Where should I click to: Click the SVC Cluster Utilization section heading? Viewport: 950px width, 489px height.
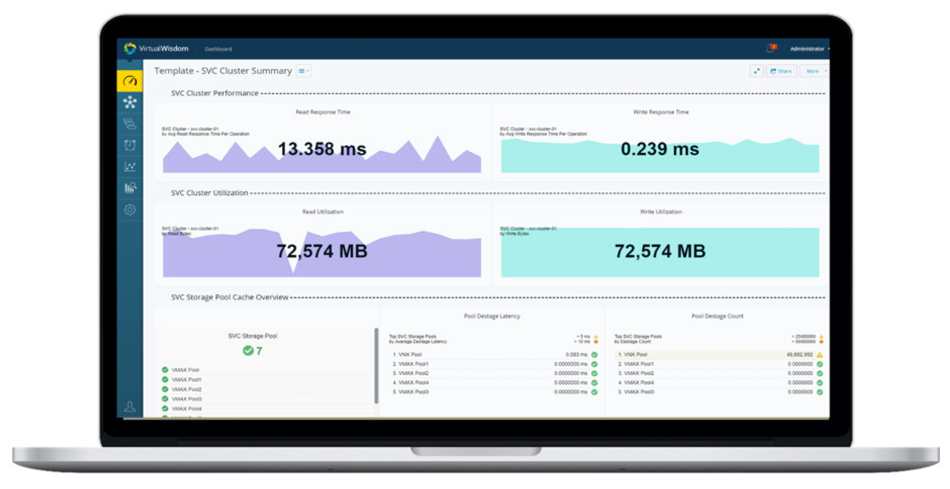210,193
